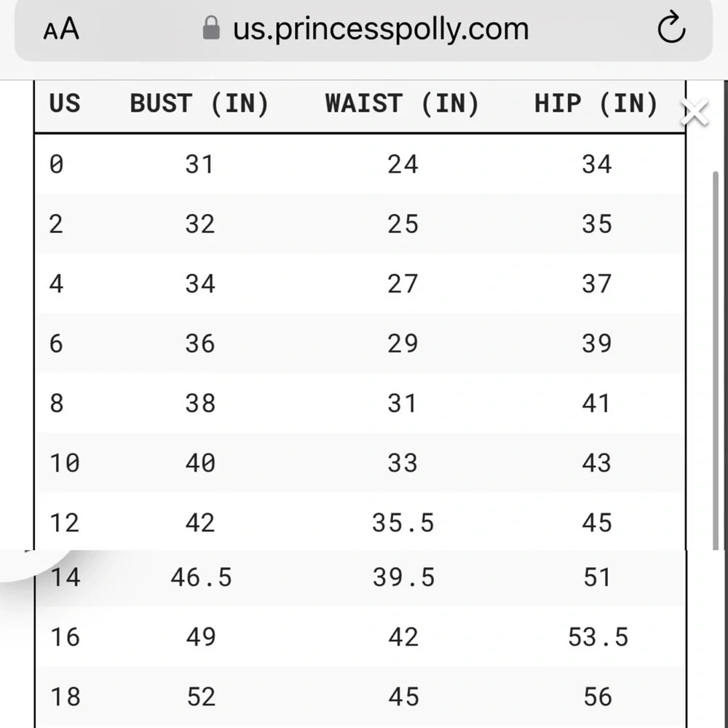Viewport: 728px width, 728px height.
Task: Click the HIP (IN) column header
Action: (x=596, y=103)
